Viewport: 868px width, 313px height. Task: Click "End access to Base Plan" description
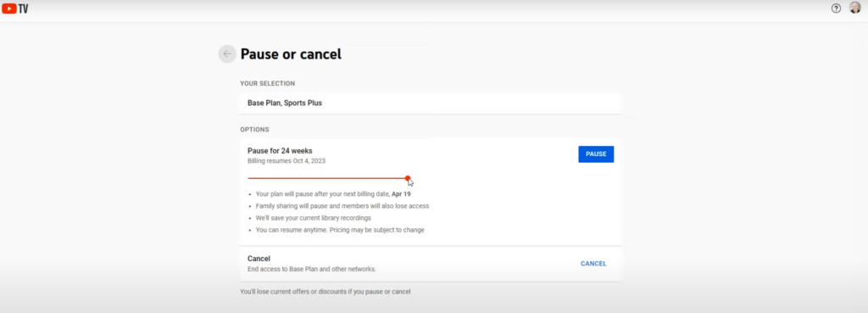tap(312, 269)
